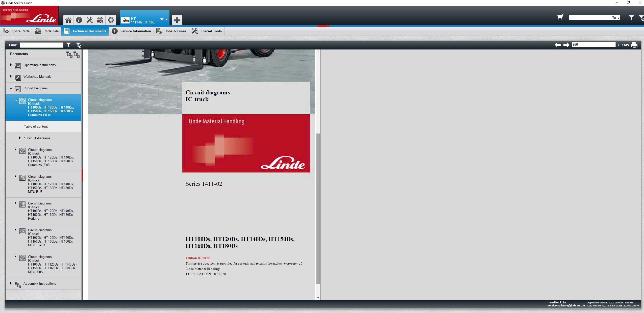The height and width of the screenshot is (313, 644).
Task: Expand Workshop Manuals tree node
Action: click(x=11, y=76)
